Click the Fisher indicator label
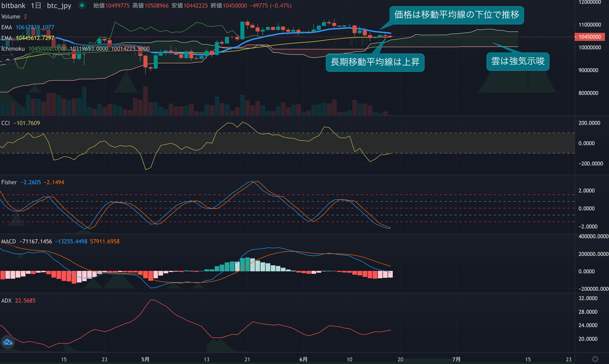Viewport: 609px width, 364px height. (9, 182)
